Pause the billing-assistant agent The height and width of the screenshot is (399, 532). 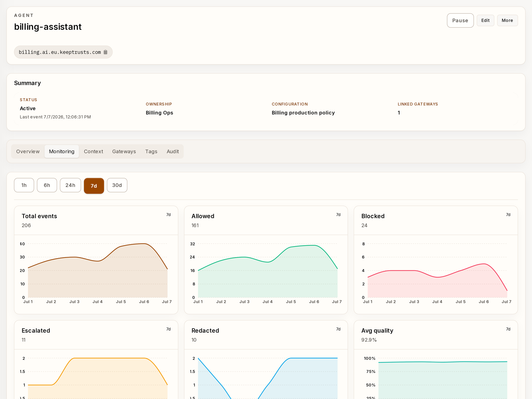click(460, 20)
